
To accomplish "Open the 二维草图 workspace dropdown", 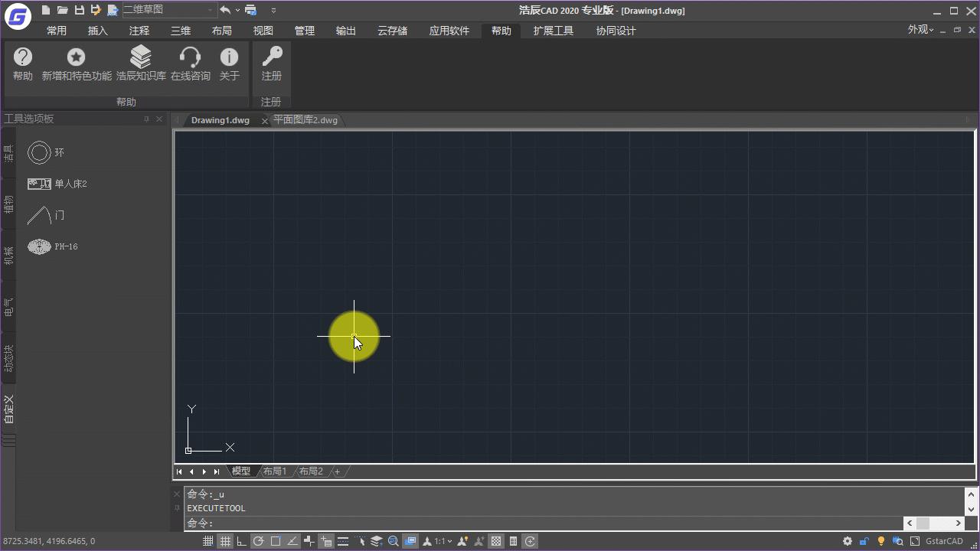I will [168, 10].
